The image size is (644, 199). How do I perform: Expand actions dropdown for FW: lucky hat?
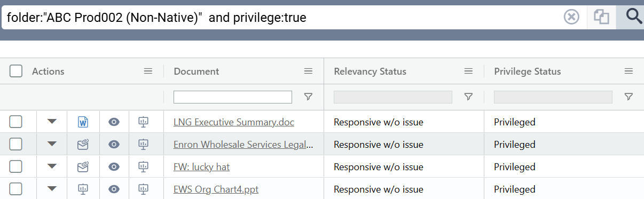(x=52, y=166)
